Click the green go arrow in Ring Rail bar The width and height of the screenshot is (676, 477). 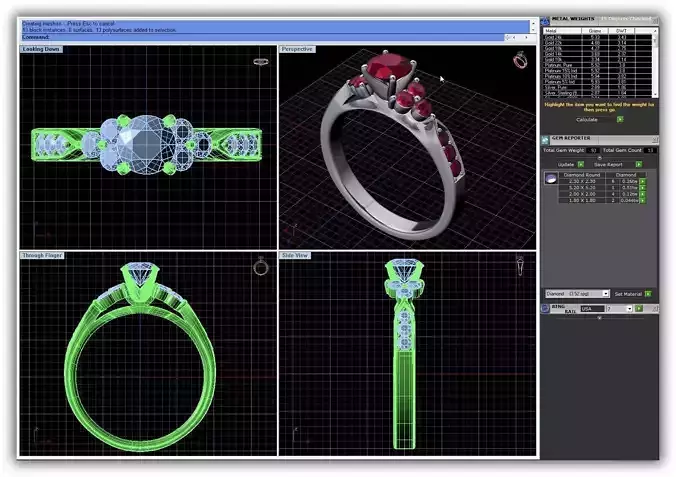(x=639, y=308)
